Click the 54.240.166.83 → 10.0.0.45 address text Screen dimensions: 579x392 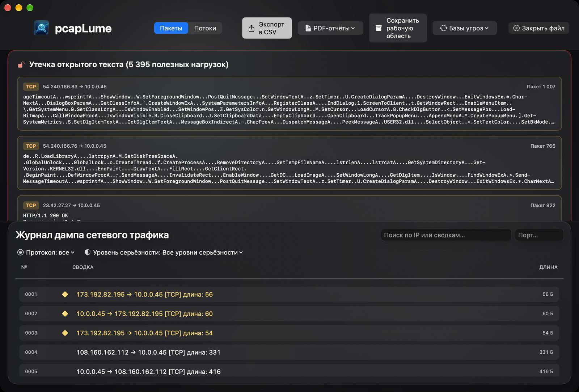click(75, 87)
